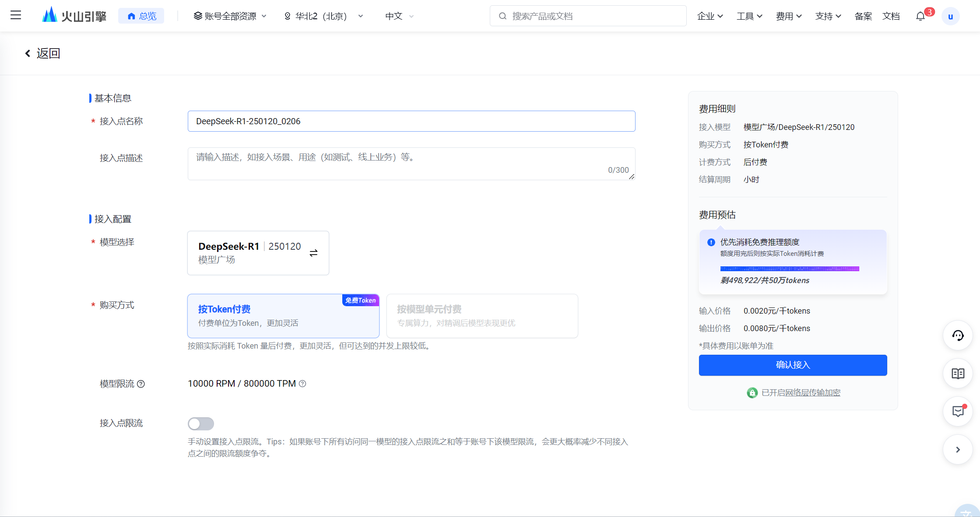Expand the 费用 menu
Image resolution: width=980 pixels, height=517 pixels.
(789, 16)
